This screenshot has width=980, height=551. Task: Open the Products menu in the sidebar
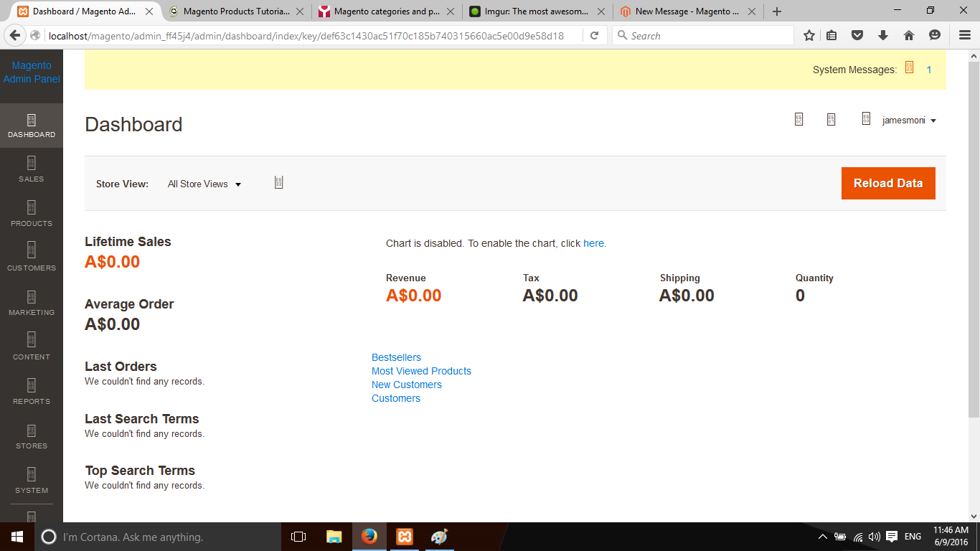32,215
